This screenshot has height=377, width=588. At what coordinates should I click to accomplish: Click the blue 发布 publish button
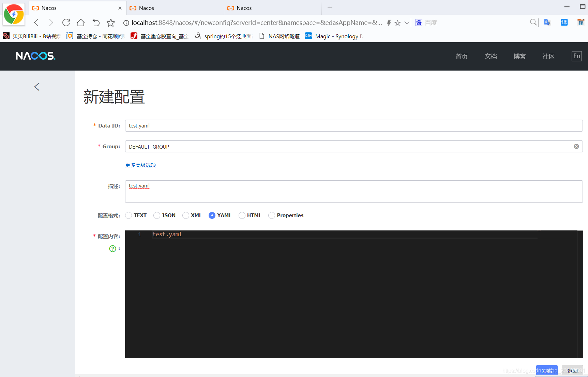point(547,371)
